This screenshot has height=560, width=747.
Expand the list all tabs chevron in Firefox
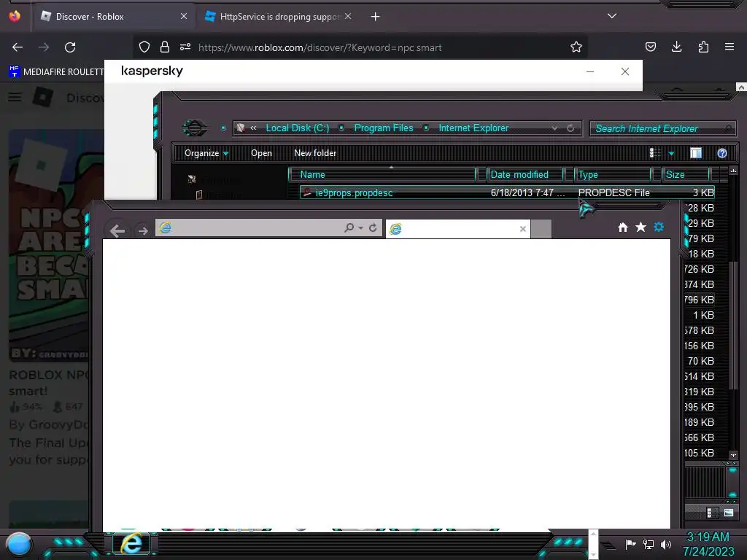612,16
